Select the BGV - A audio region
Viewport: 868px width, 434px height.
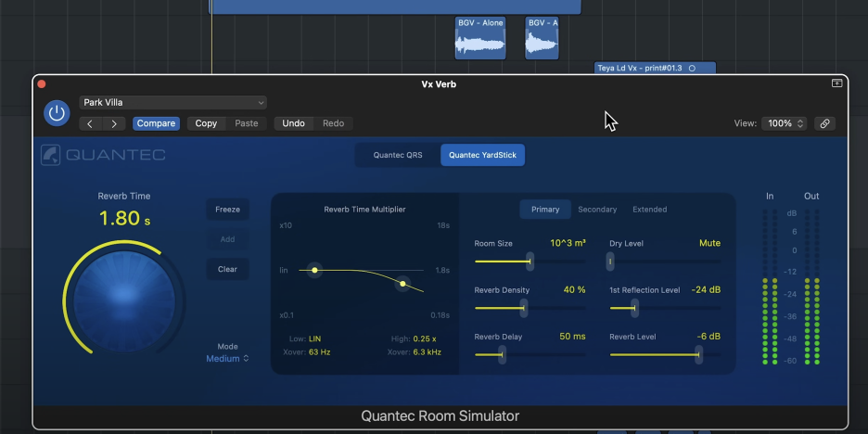(x=542, y=38)
